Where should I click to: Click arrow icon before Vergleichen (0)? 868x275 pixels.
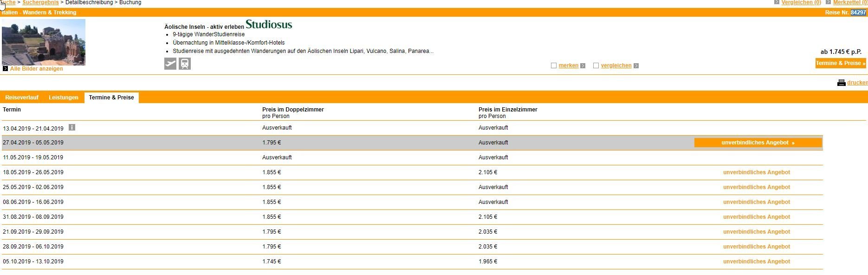[x=777, y=2]
